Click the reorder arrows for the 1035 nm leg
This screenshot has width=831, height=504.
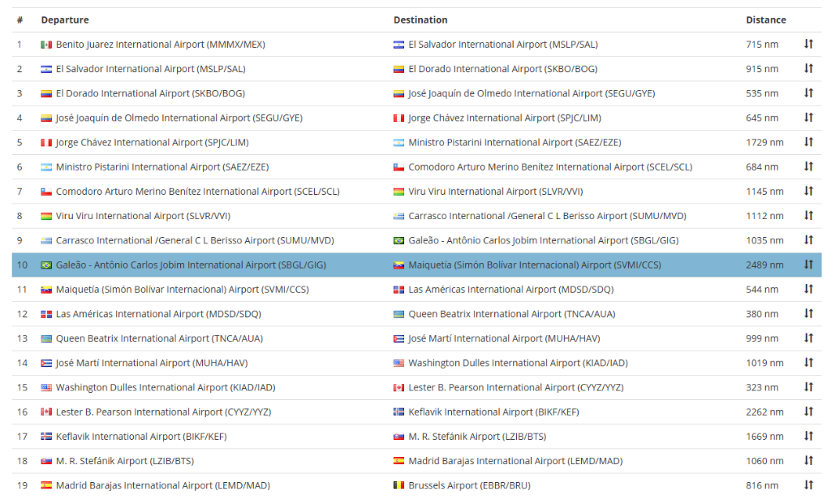[x=808, y=240]
